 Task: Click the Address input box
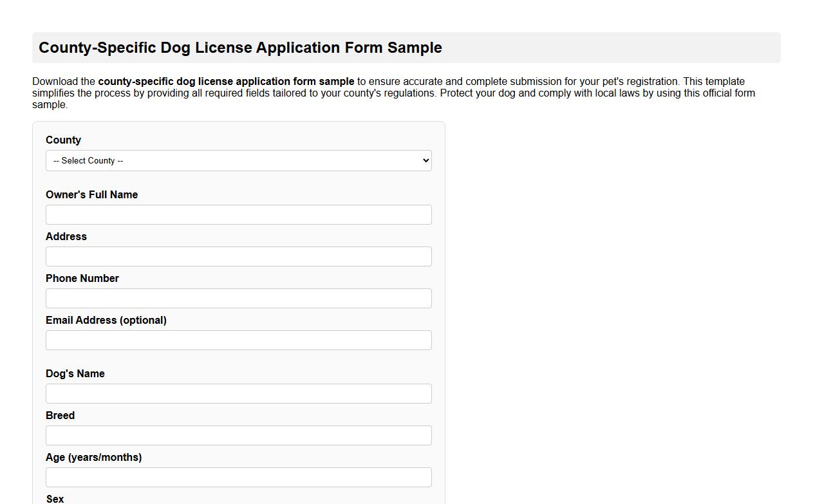[x=238, y=256]
